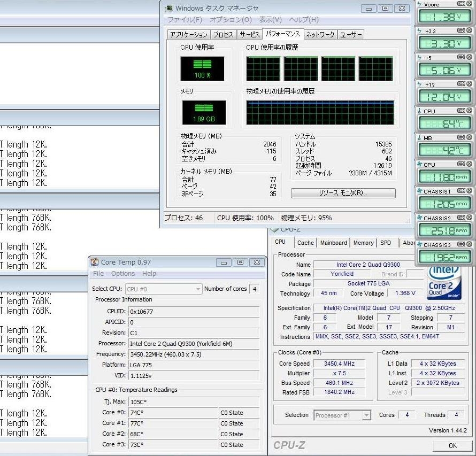Click the lightning icon beside the Vcore label
Image resolution: width=476 pixels, height=456 pixels.
click(x=419, y=4)
